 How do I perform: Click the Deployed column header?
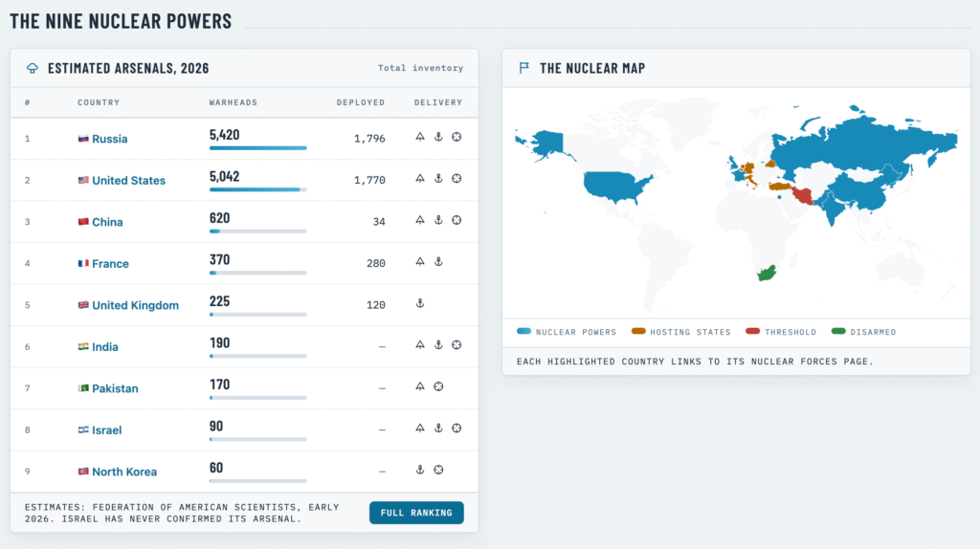tap(361, 102)
